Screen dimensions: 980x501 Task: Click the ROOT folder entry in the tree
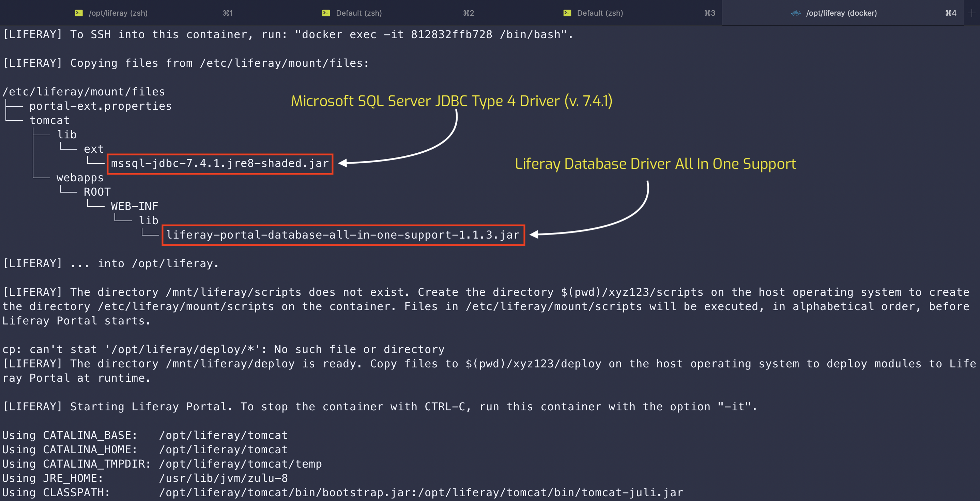pos(97,192)
